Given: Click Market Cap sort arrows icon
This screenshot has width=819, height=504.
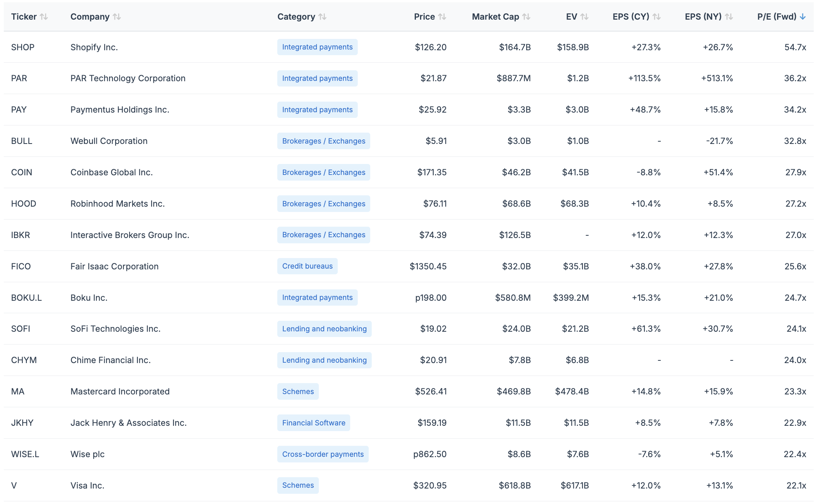Looking at the screenshot, I should coord(526,17).
